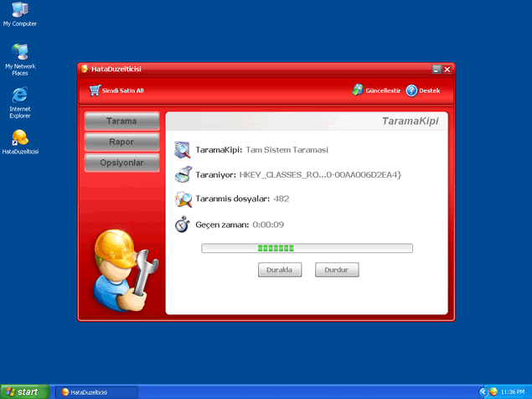
Task: Click the Geçen zaman stopwatch icon
Action: [183, 225]
